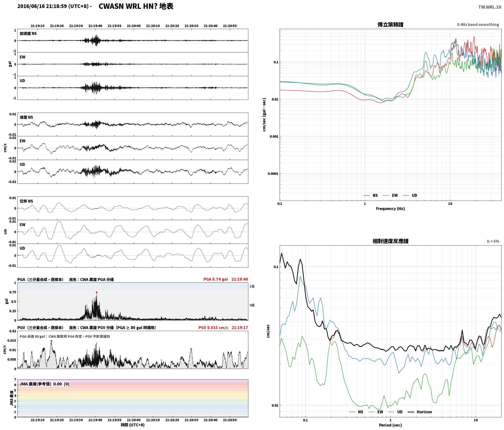Click the NS legend entry in Fourier spectrum

(371, 195)
